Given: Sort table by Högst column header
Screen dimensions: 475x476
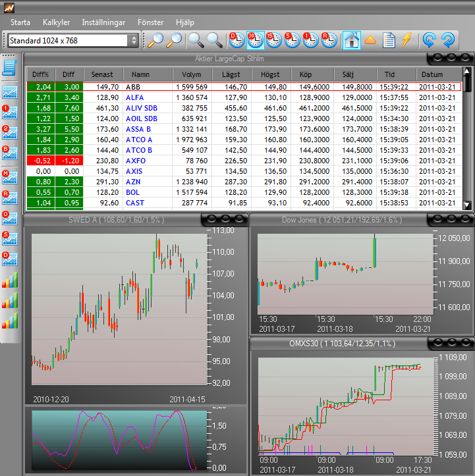Looking at the screenshot, I should coord(270,74).
